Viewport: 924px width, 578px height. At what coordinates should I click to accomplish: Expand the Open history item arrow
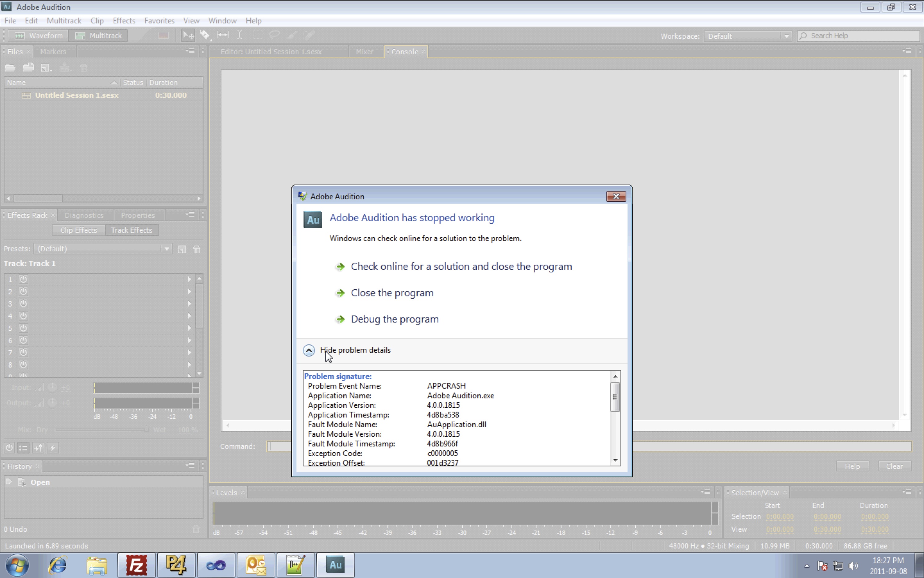point(8,482)
